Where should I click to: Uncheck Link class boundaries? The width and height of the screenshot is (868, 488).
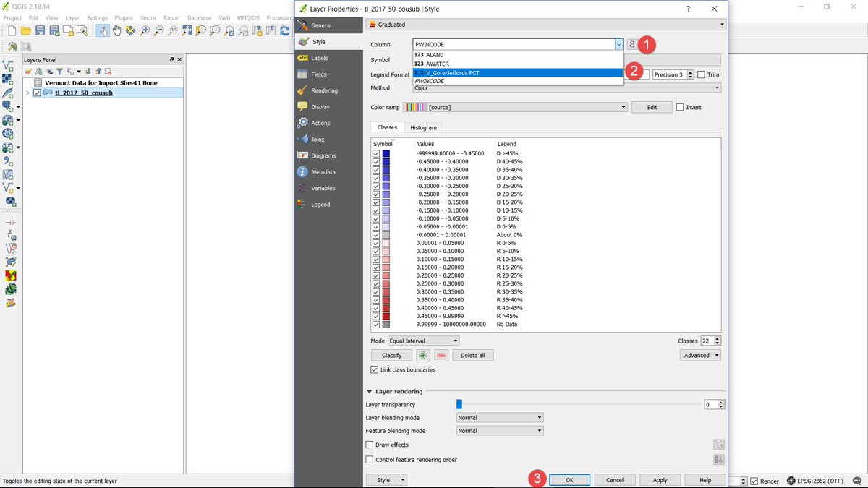[374, 369]
